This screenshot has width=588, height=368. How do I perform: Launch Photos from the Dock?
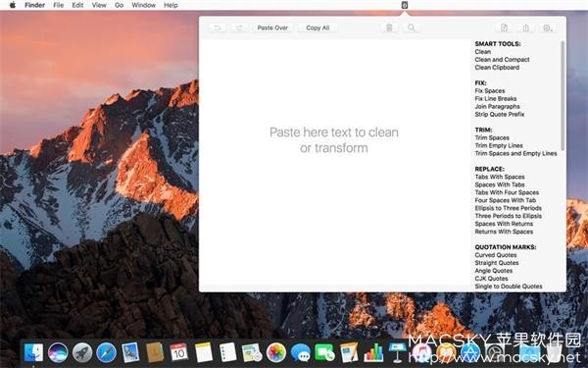click(276, 353)
